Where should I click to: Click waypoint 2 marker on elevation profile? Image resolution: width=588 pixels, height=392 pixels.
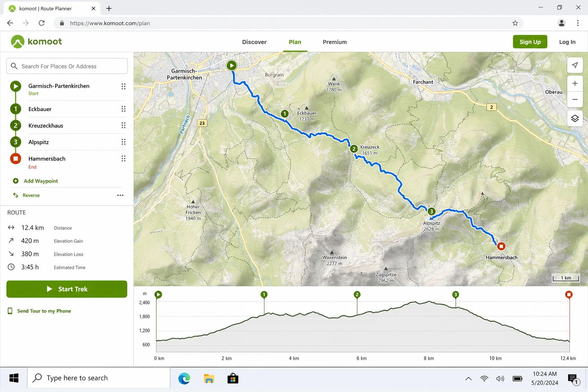357,294
